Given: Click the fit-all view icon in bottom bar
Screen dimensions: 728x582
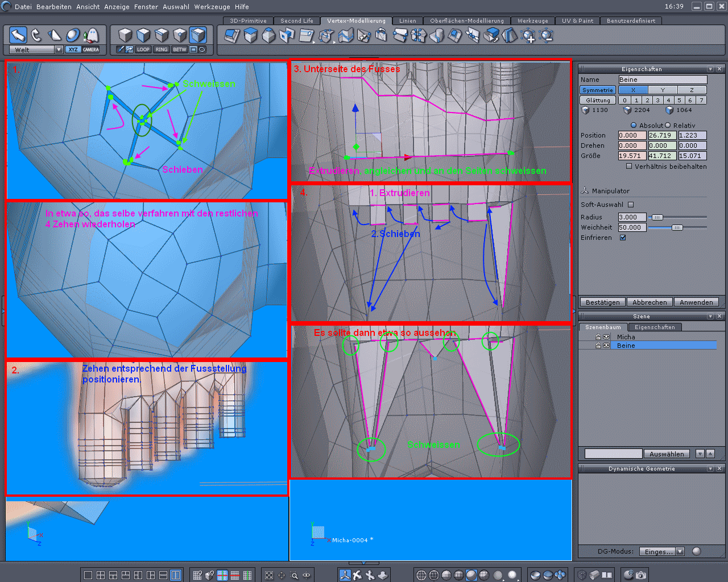Looking at the screenshot, I should tap(269, 575).
